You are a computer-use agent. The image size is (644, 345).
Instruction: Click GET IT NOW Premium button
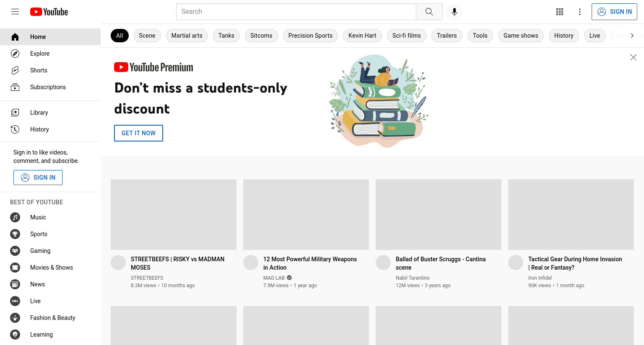[x=138, y=133]
